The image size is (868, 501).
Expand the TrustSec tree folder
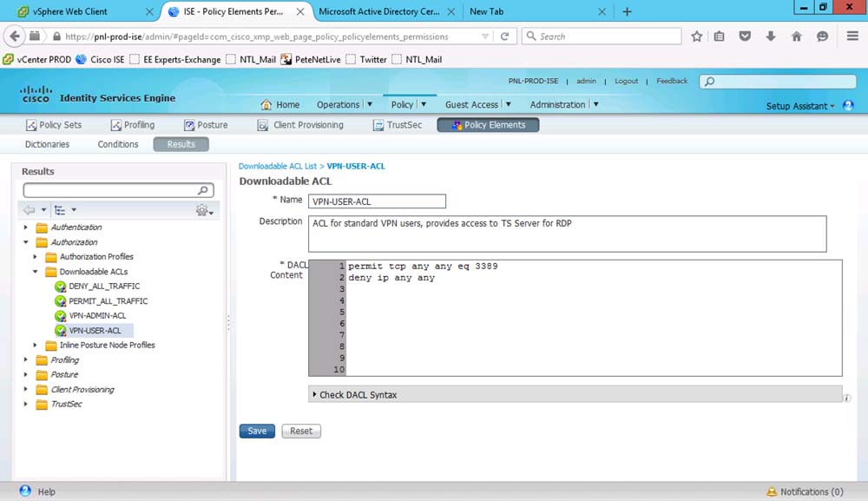(x=25, y=404)
